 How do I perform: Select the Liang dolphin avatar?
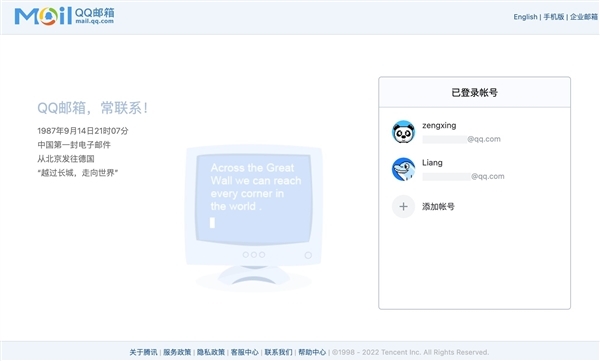[403, 169]
